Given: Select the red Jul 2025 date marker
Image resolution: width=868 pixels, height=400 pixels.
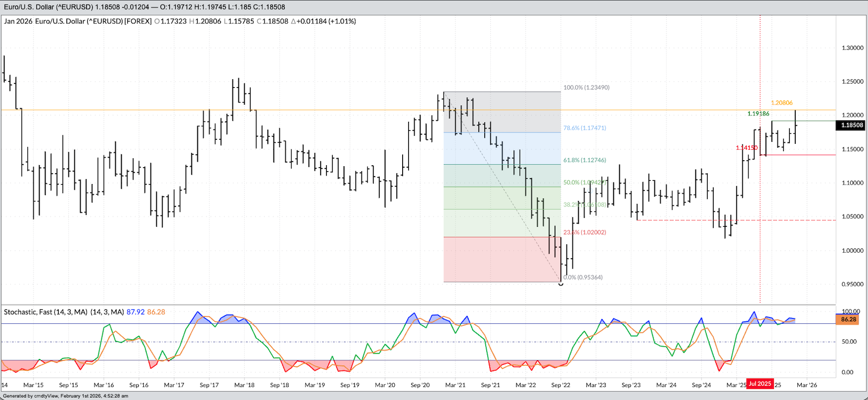Looking at the screenshot, I should 759,384.
